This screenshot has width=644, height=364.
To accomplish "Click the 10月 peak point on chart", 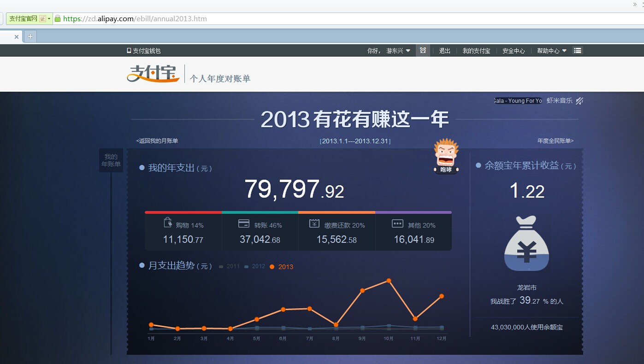I will (389, 281).
